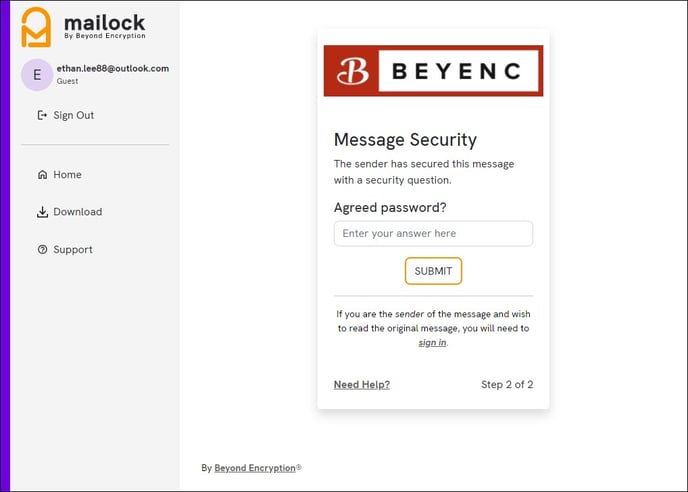Click the Home house icon
The height and width of the screenshot is (492, 688).
pos(42,175)
